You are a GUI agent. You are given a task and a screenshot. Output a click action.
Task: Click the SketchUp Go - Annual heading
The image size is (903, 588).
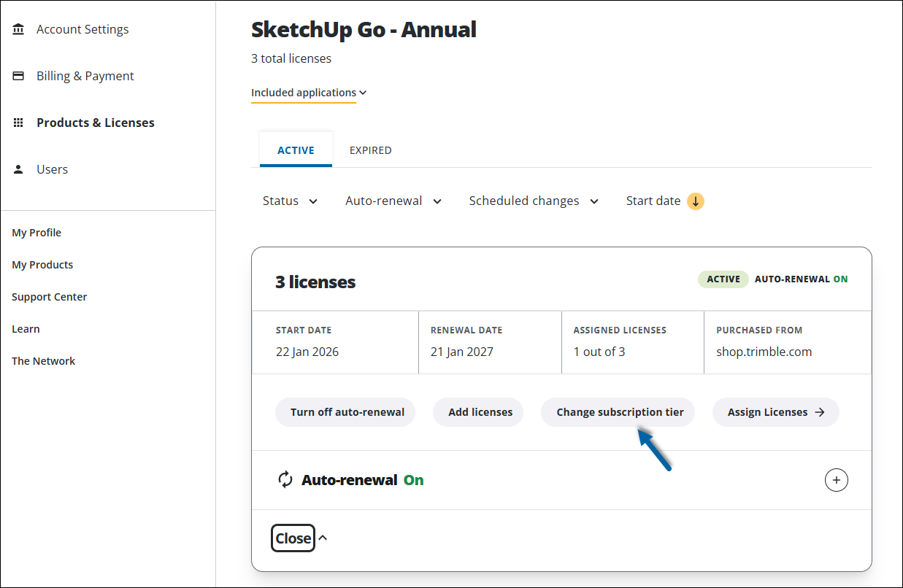click(364, 29)
